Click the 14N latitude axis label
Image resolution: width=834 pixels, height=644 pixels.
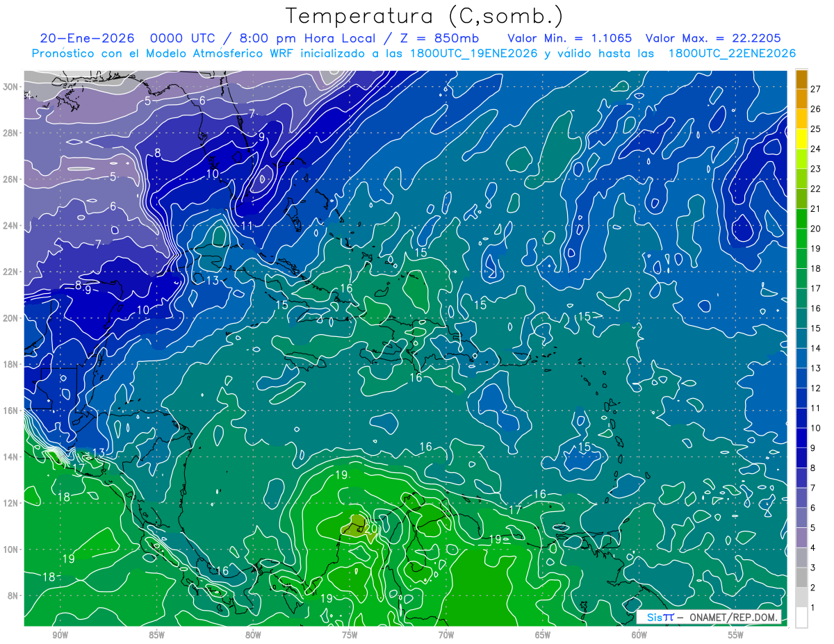[x=10, y=456]
